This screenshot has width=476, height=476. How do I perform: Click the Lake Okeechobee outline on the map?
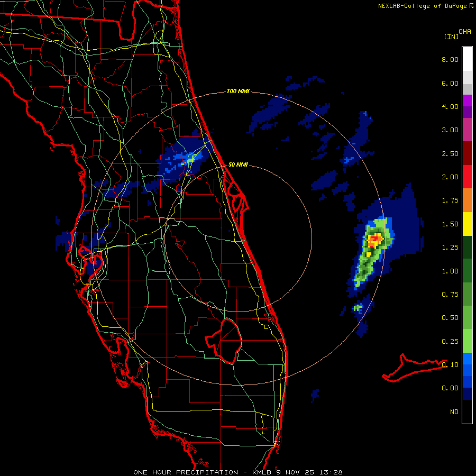pos(225,341)
